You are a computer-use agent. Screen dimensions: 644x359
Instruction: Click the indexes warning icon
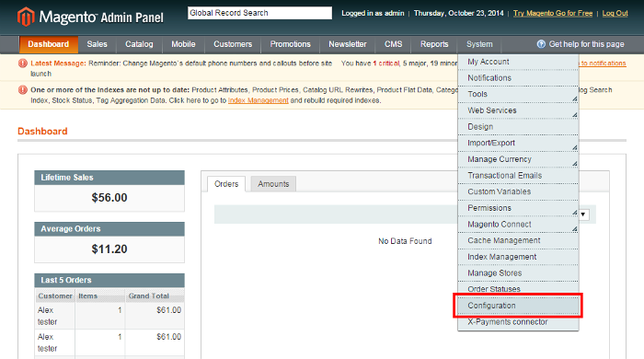point(23,90)
